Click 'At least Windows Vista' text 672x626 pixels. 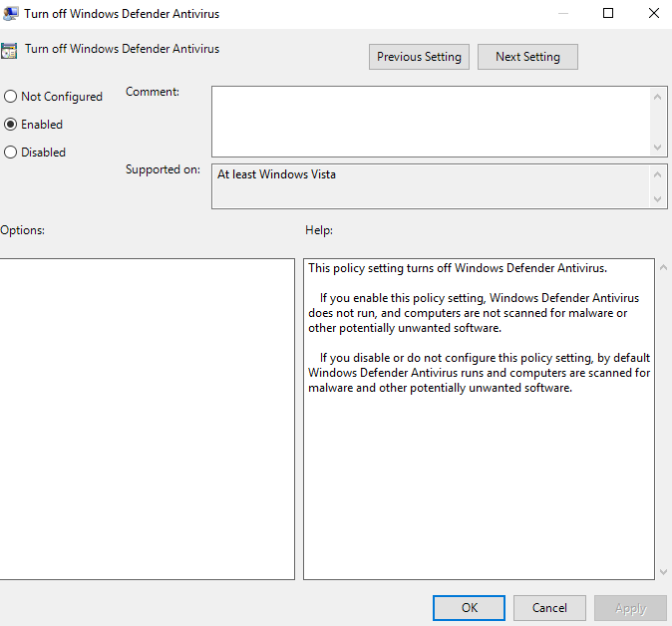(x=276, y=174)
